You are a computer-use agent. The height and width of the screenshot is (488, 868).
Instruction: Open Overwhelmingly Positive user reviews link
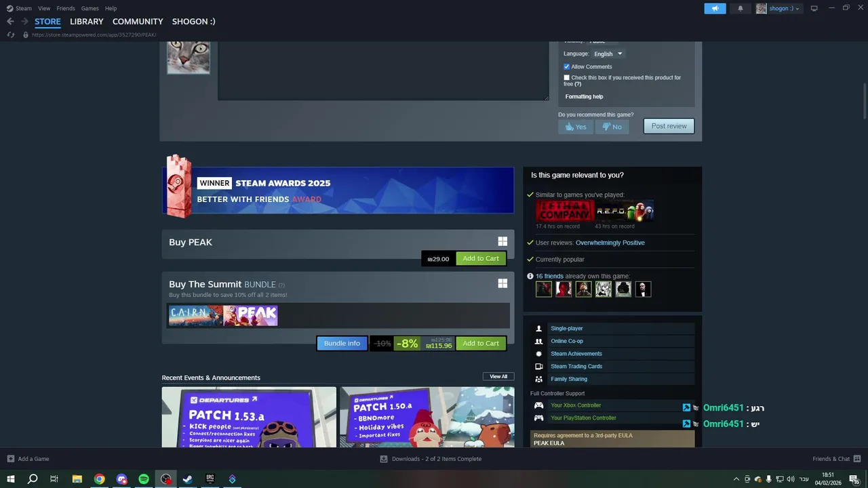pos(610,243)
